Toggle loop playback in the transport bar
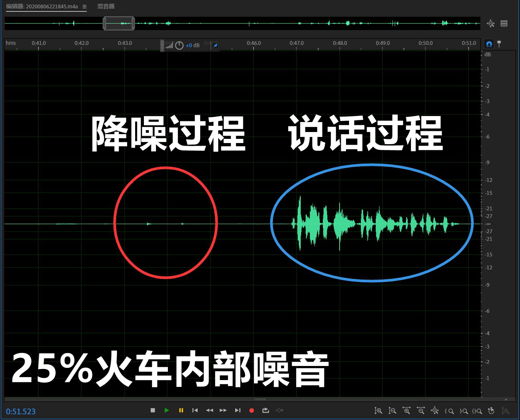Image resolution: width=520 pixels, height=420 pixels. 265,410
